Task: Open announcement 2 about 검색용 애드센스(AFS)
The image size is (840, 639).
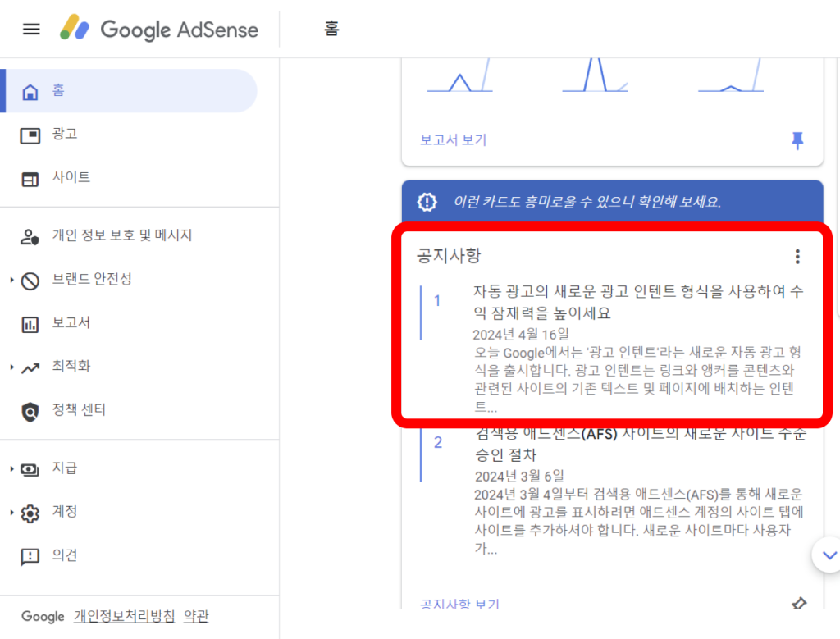Action: pyautogui.click(x=640, y=444)
